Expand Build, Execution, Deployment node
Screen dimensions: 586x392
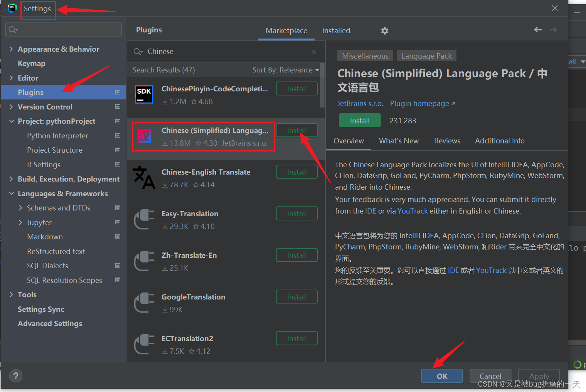coord(11,179)
